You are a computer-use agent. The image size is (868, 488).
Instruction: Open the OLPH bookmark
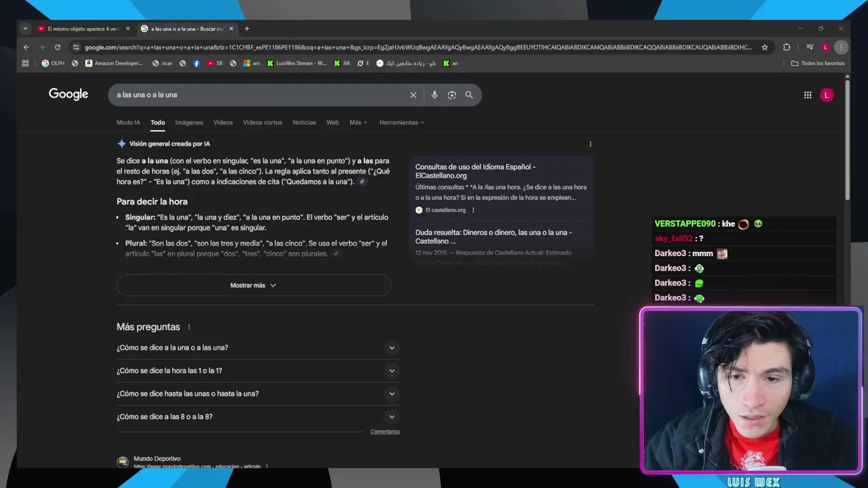point(53,63)
